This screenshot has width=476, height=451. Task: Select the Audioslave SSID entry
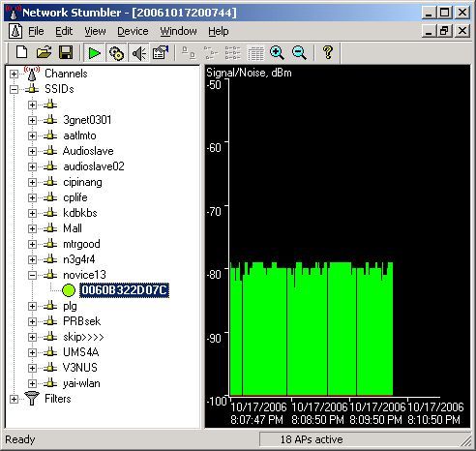[88, 151]
